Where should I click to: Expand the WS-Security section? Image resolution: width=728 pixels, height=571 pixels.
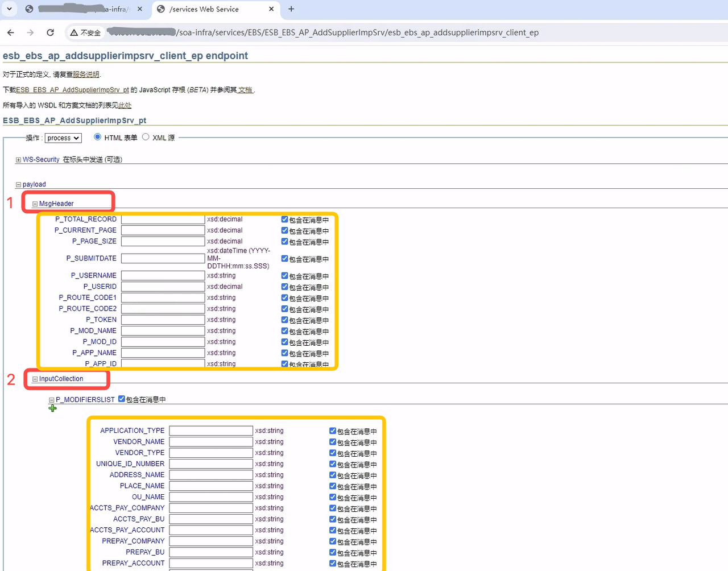(x=18, y=160)
